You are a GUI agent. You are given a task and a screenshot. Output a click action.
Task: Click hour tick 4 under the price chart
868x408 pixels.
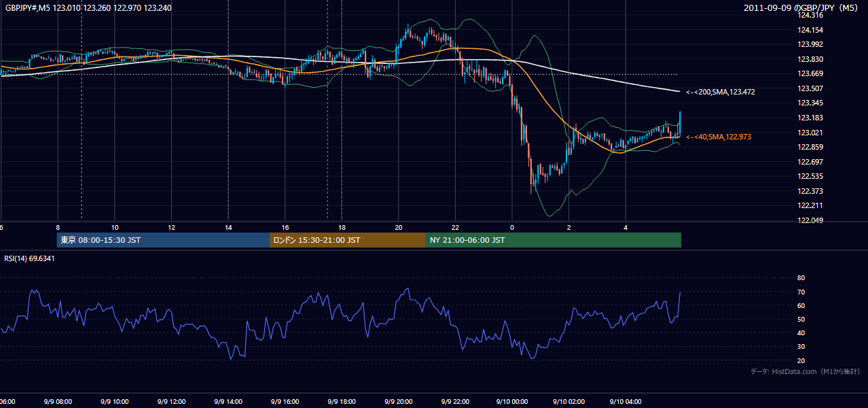tap(626, 227)
